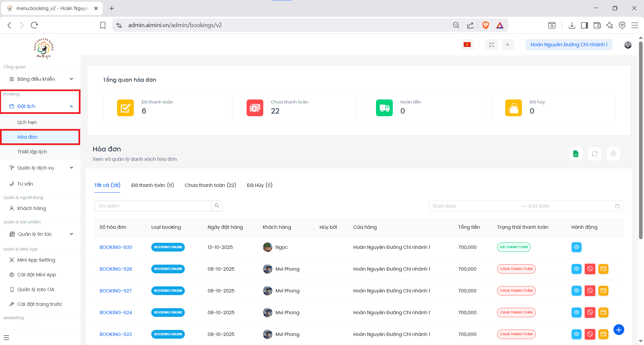Viewport: 644px width, 345px height.
Task: Open table settings gear icon
Action: point(613,154)
